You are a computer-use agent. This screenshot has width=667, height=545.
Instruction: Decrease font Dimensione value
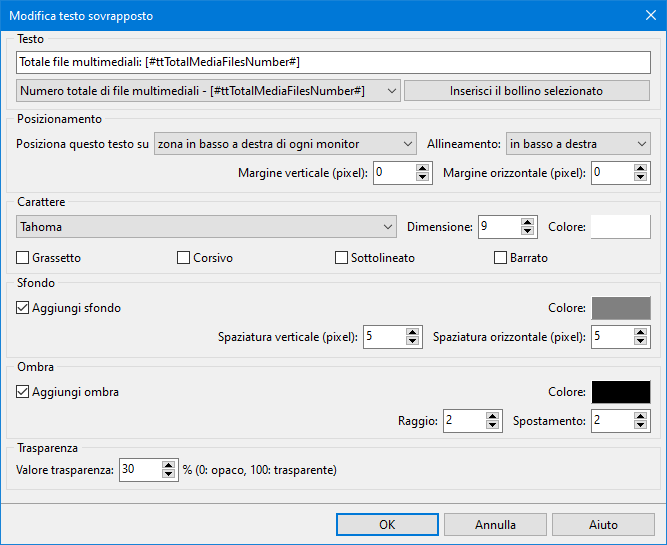pyautogui.click(x=527, y=231)
